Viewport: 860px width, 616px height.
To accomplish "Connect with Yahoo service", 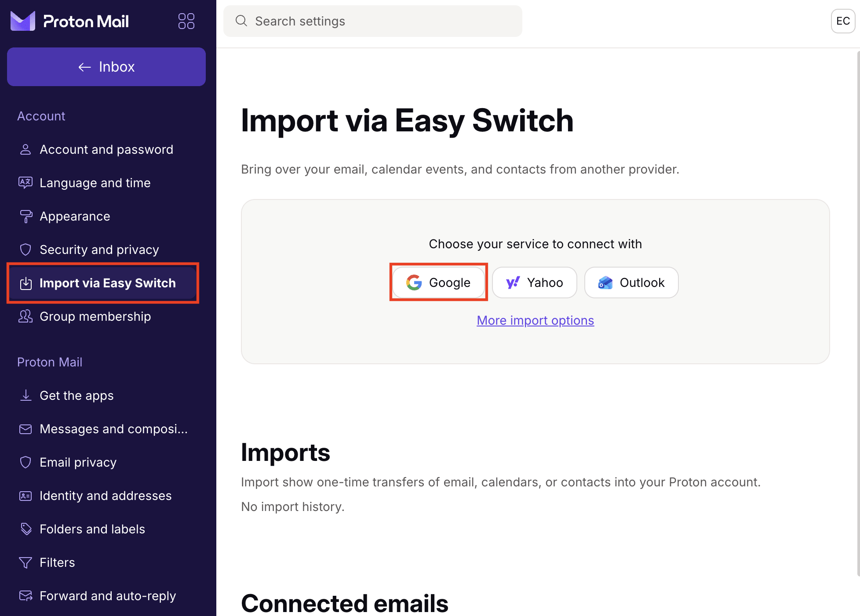I will (534, 283).
